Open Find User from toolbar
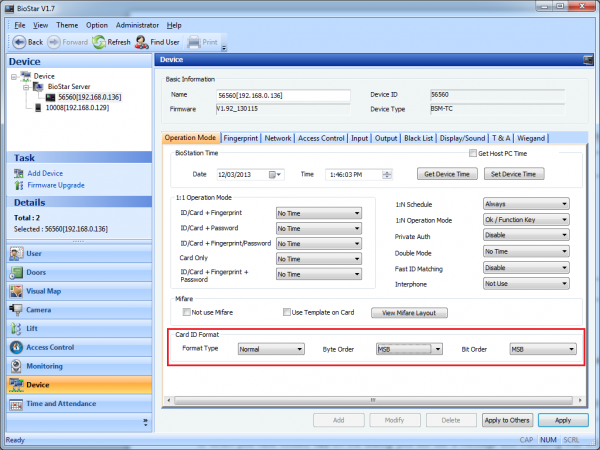This screenshot has width=600, height=450. point(157,42)
